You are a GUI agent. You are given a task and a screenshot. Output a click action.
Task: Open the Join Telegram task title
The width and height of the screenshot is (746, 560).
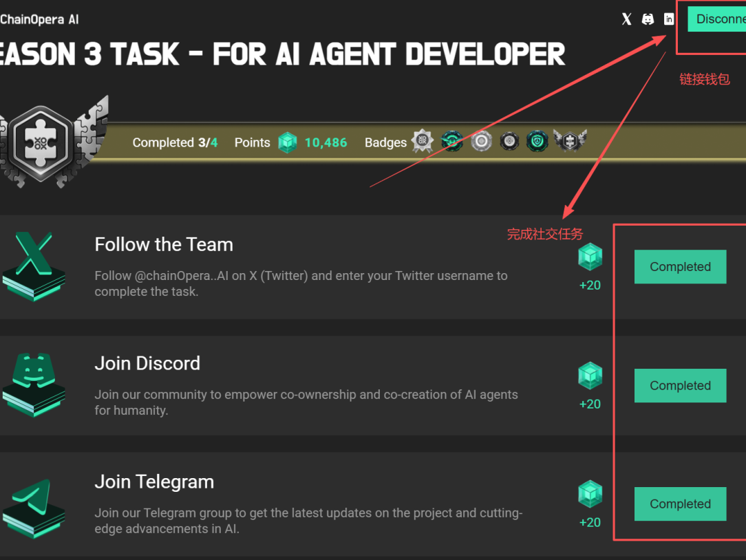[154, 482]
